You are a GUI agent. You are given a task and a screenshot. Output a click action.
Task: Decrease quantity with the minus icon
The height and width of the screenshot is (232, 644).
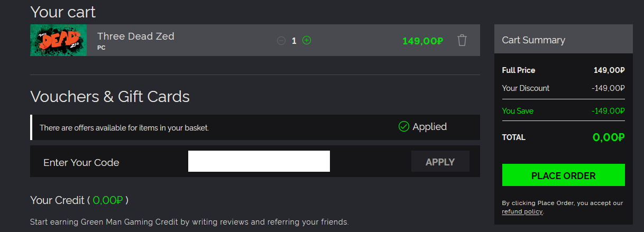[281, 40]
